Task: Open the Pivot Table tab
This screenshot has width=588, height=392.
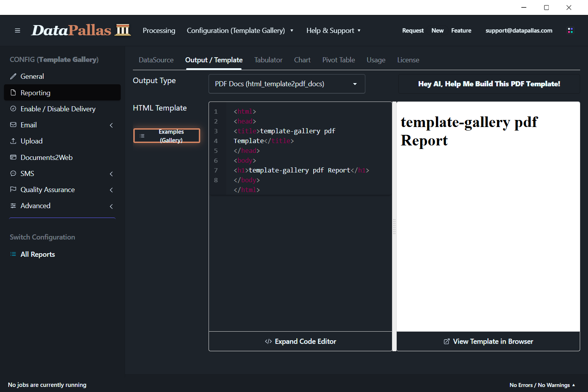Action: click(339, 60)
